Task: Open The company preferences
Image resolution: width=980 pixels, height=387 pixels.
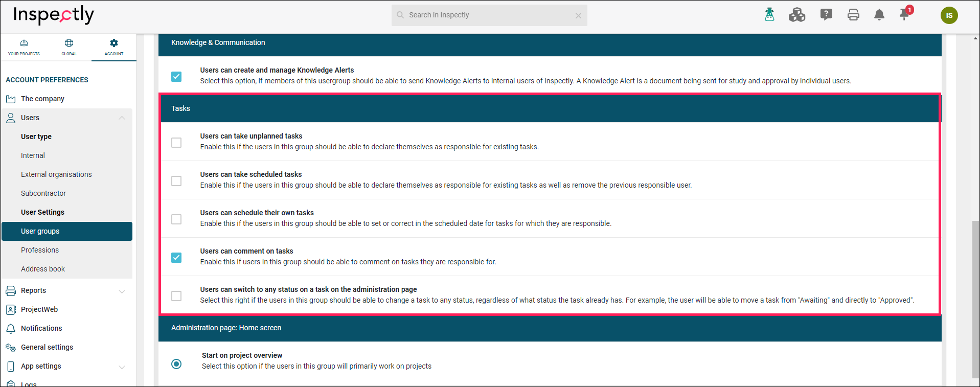Action: tap(42, 99)
